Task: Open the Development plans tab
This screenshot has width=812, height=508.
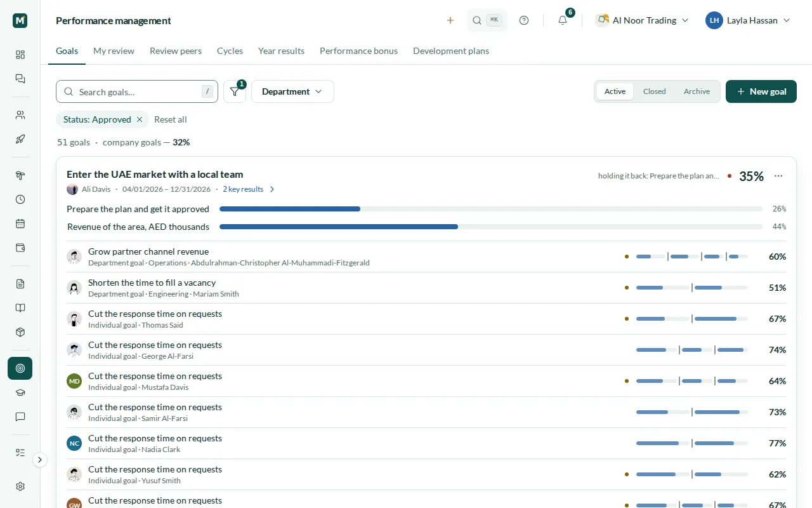Action: coord(451,51)
